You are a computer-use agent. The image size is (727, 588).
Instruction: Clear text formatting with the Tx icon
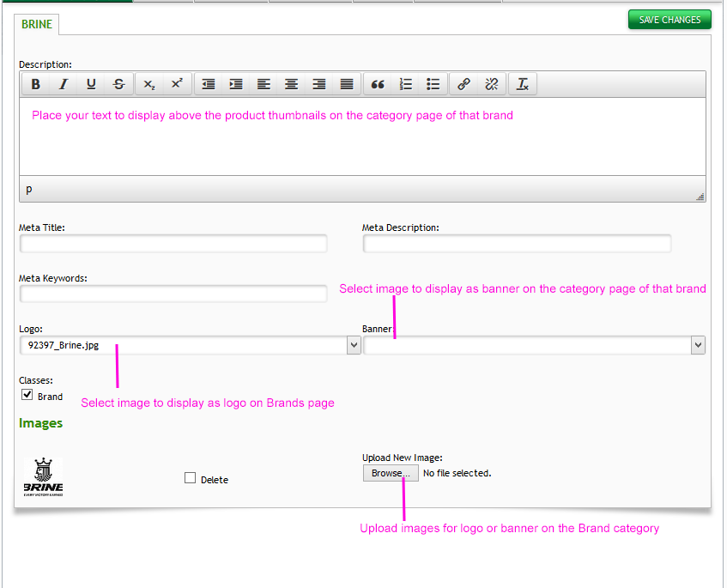[522, 84]
